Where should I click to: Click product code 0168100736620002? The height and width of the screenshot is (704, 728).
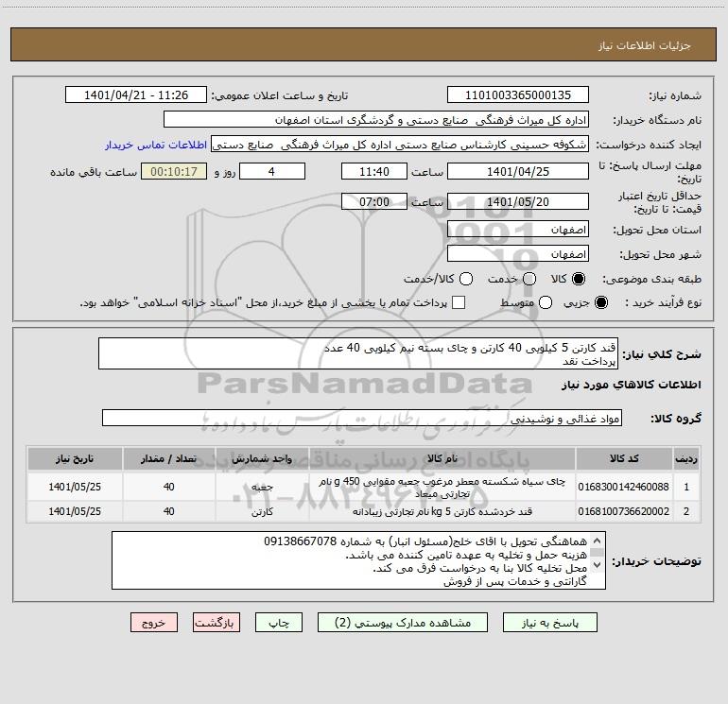point(624,511)
